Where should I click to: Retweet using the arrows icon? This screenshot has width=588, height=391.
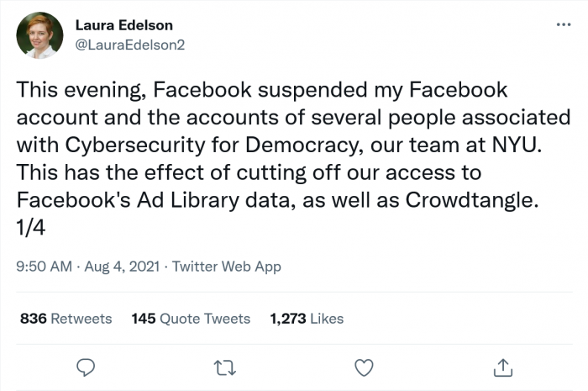coord(224,367)
